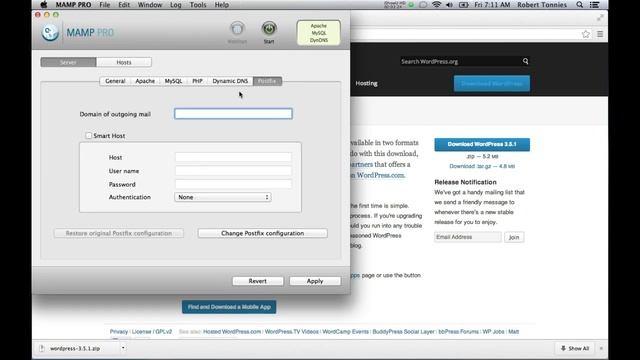Click the Revert button
This screenshot has height=360, width=640.
coord(258,281)
